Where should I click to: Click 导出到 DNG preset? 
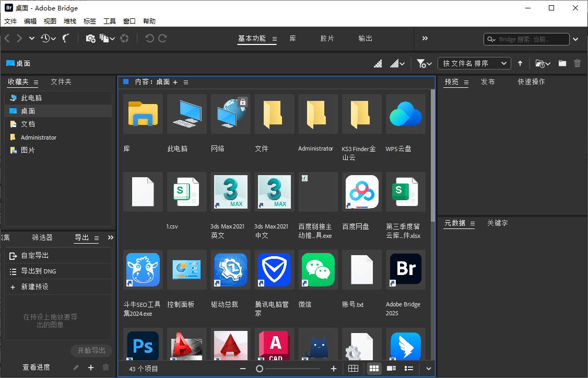58,271
